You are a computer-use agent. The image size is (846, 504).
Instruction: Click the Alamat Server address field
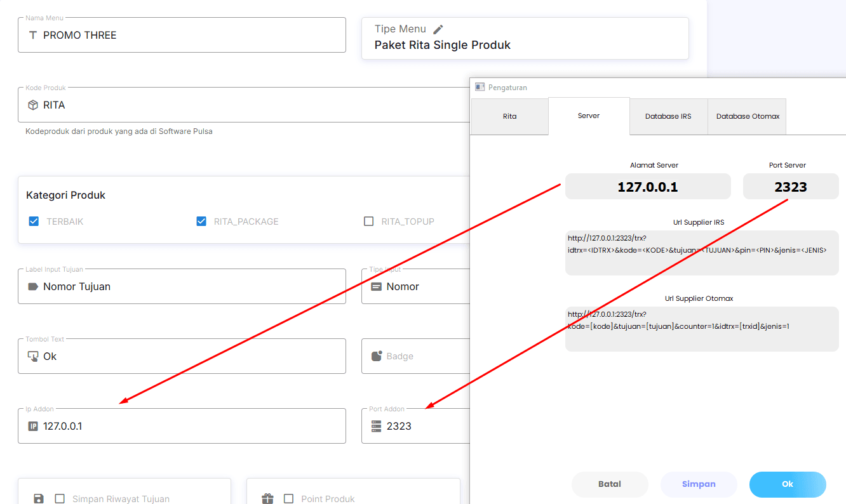tap(648, 187)
